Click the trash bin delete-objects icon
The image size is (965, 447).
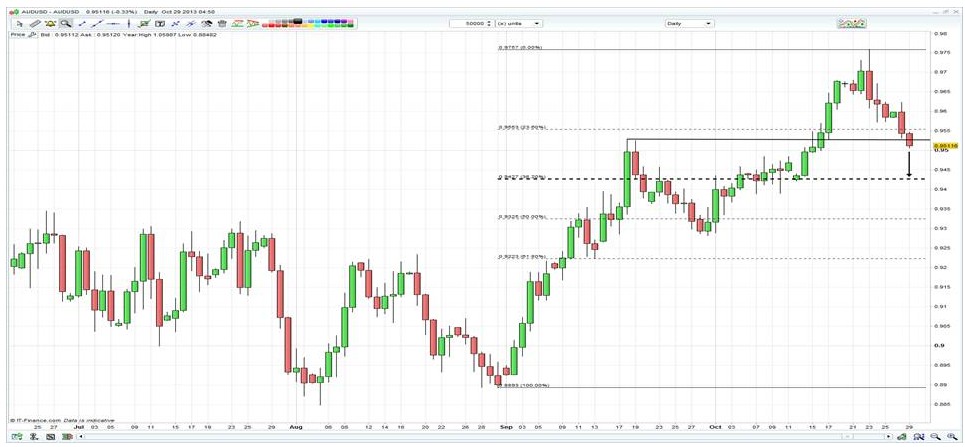222,24
